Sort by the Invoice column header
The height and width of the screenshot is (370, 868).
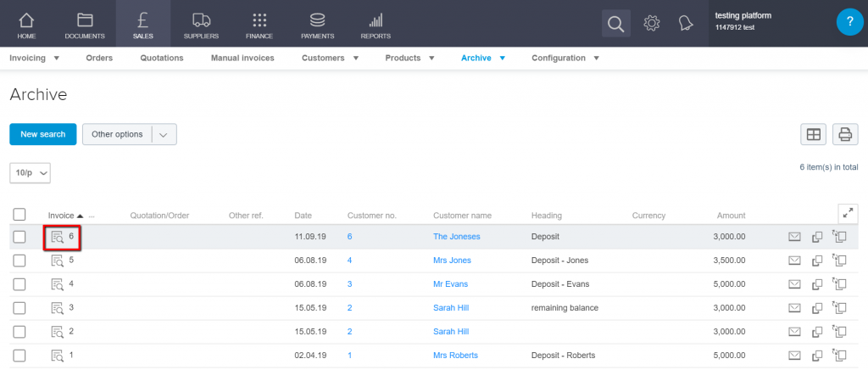(x=61, y=216)
